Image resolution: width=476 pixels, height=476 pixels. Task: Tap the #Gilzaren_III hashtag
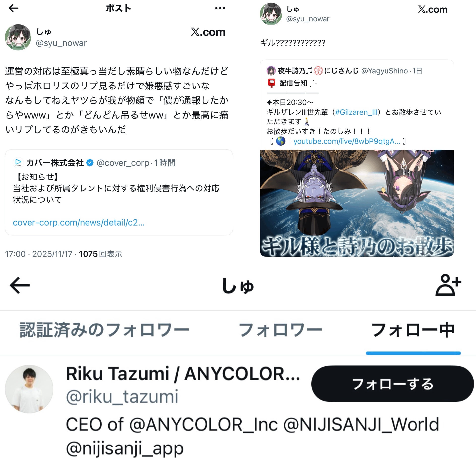[x=356, y=112]
